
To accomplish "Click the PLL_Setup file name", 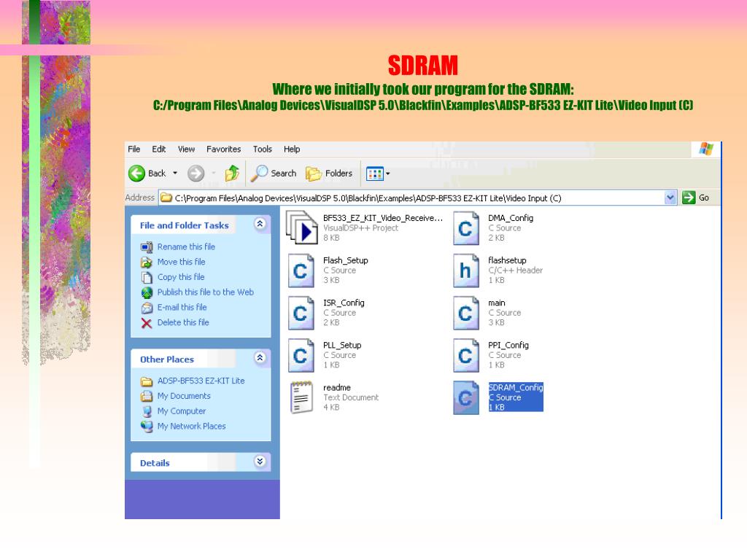I will coord(342,345).
